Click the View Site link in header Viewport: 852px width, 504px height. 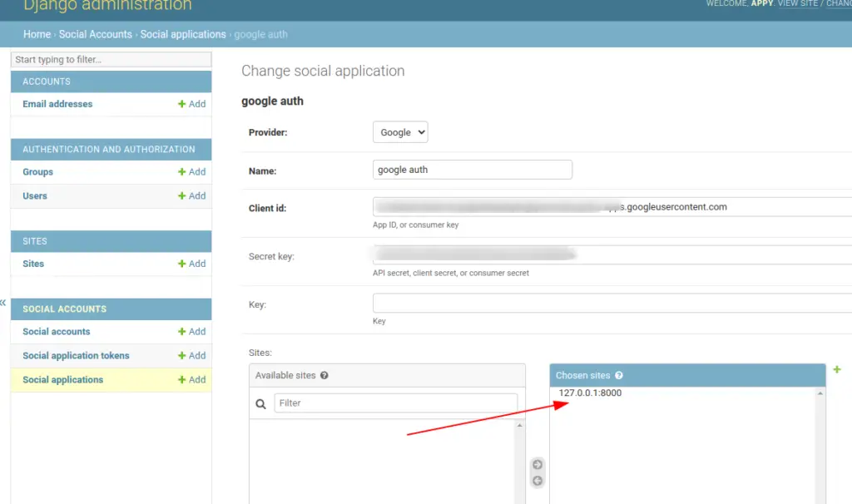point(797,4)
